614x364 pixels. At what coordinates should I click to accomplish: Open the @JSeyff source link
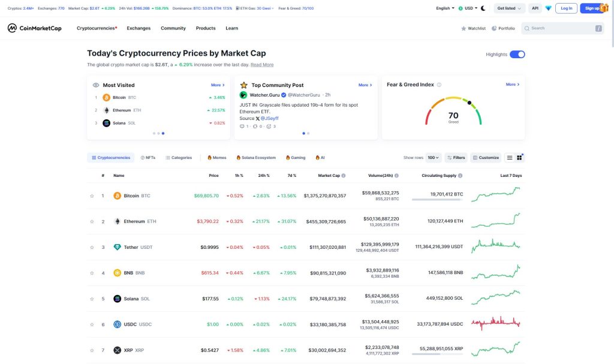tap(269, 118)
